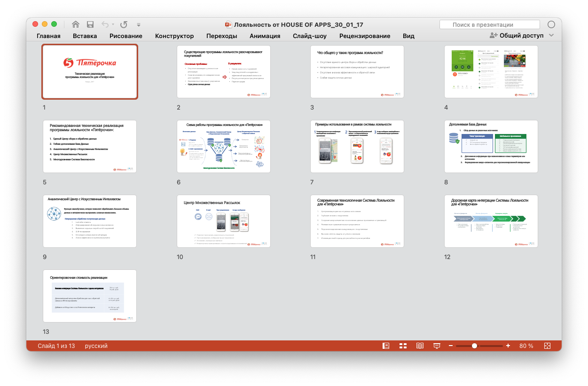Open the Вид ribbon tab
The width and height of the screenshot is (588, 386).
408,36
